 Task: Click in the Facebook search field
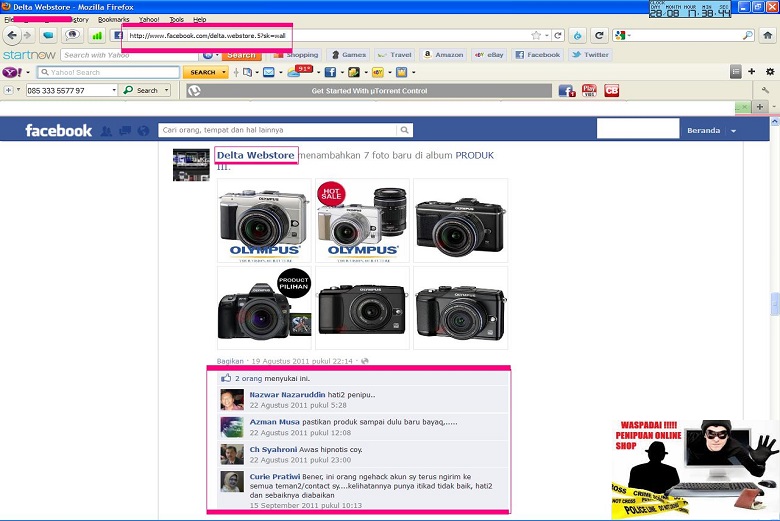coord(278,130)
